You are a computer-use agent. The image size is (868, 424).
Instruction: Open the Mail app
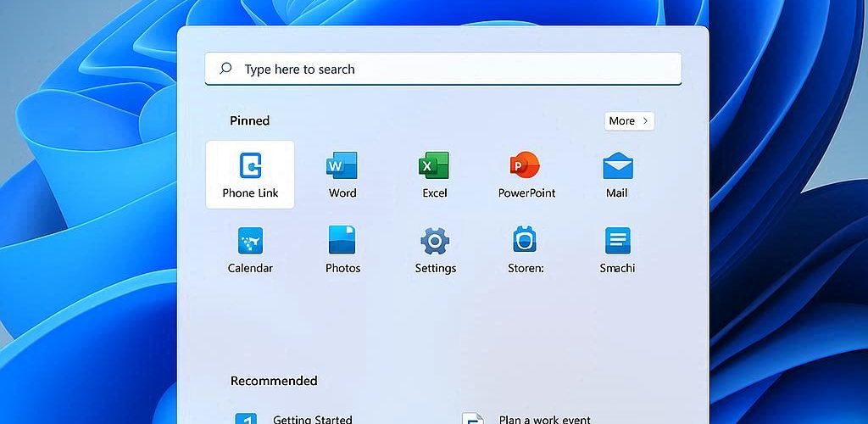tap(617, 175)
